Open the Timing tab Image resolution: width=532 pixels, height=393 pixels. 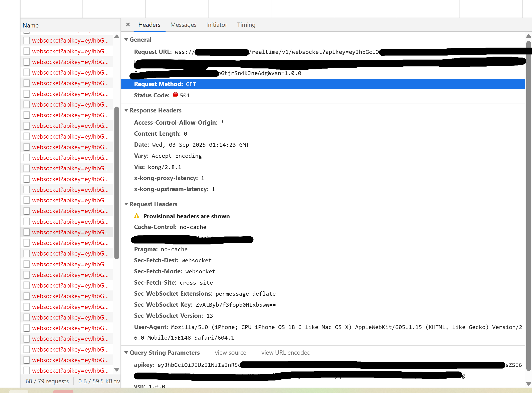[x=246, y=25]
